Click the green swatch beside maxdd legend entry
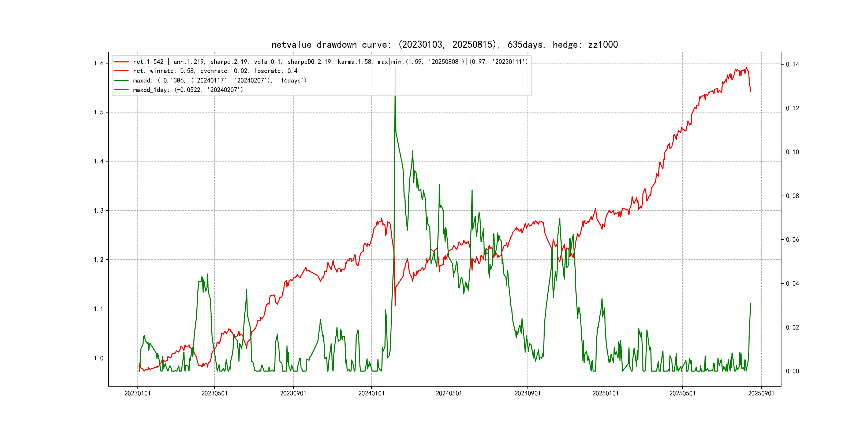Screen dimensions: 868x434 [121, 81]
